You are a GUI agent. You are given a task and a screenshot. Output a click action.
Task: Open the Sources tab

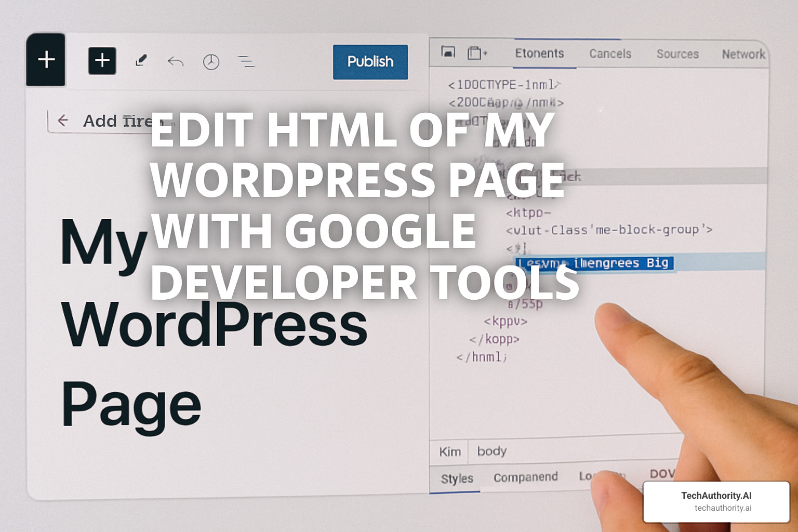click(x=677, y=54)
